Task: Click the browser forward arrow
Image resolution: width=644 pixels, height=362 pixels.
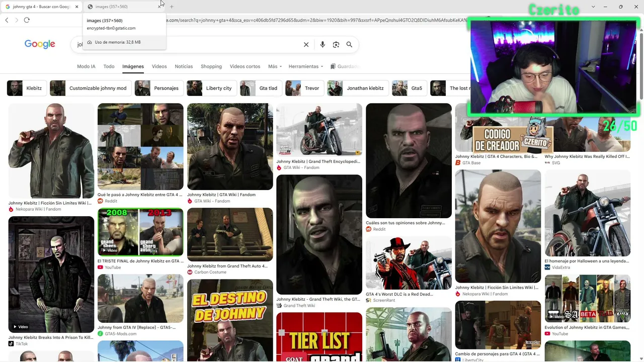Action: [x=17, y=20]
